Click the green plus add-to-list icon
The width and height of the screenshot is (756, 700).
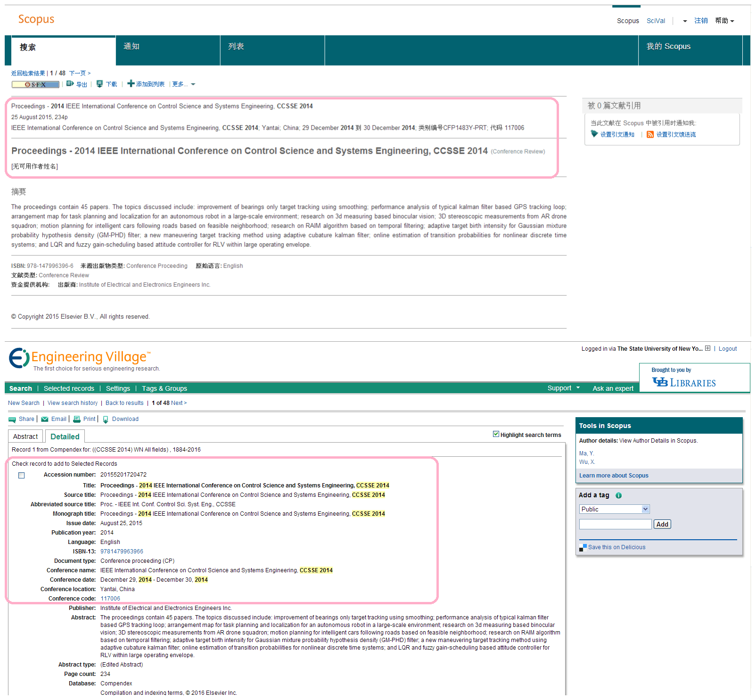(x=131, y=84)
